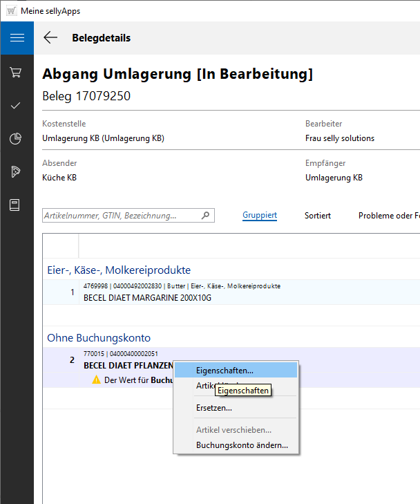Open the hamburger navigation menu
Image resolution: width=420 pixels, height=504 pixels.
click(x=17, y=38)
